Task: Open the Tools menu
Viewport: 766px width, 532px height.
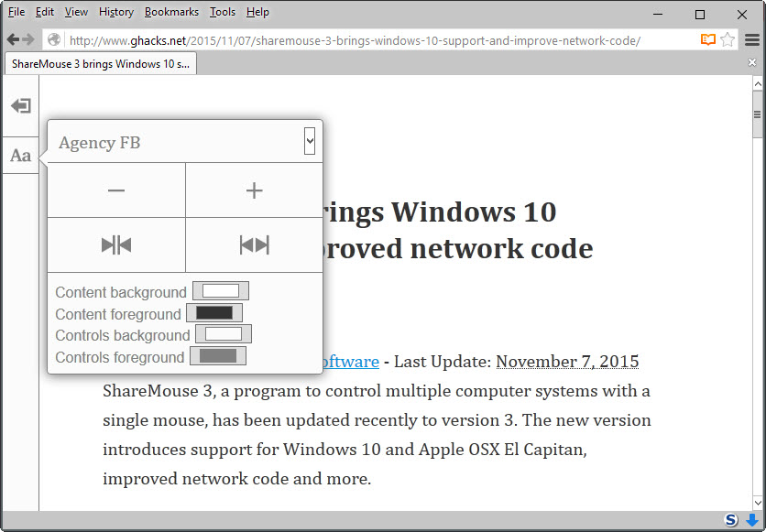Action: pos(223,12)
